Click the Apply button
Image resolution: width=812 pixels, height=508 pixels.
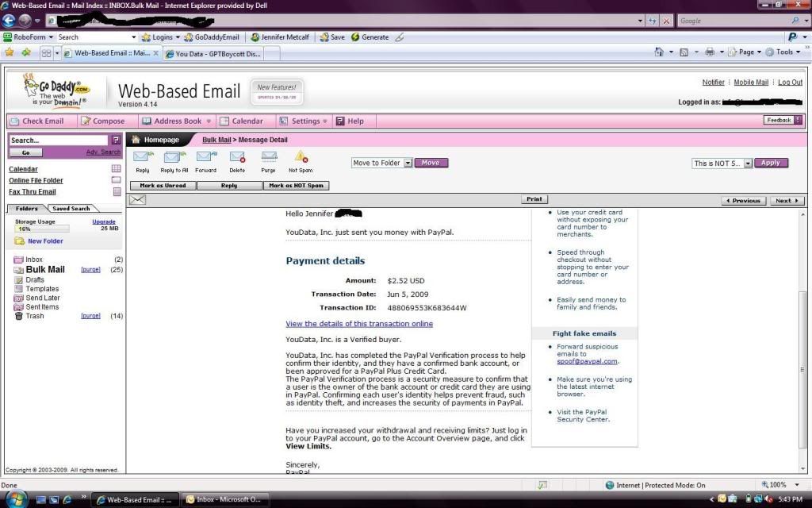(x=771, y=163)
